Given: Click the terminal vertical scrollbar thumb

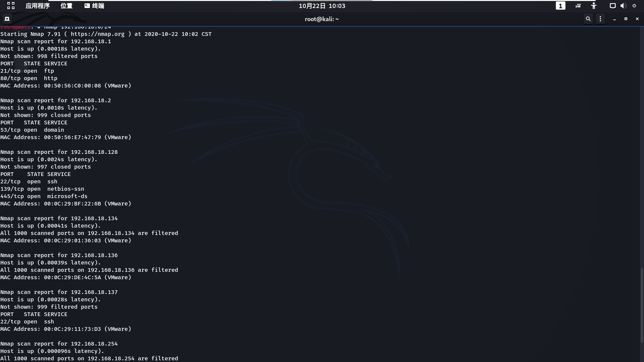Looking at the screenshot, I should pyautogui.click(x=642, y=305).
